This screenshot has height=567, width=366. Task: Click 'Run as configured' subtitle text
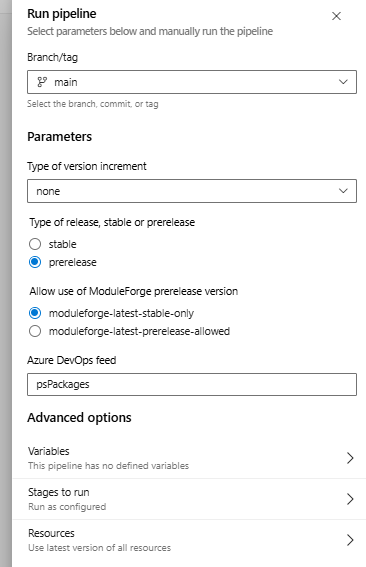point(67,507)
